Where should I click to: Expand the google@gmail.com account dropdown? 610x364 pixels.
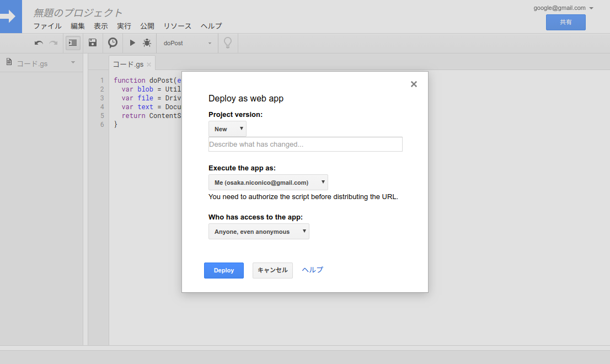click(x=563, y=8)
